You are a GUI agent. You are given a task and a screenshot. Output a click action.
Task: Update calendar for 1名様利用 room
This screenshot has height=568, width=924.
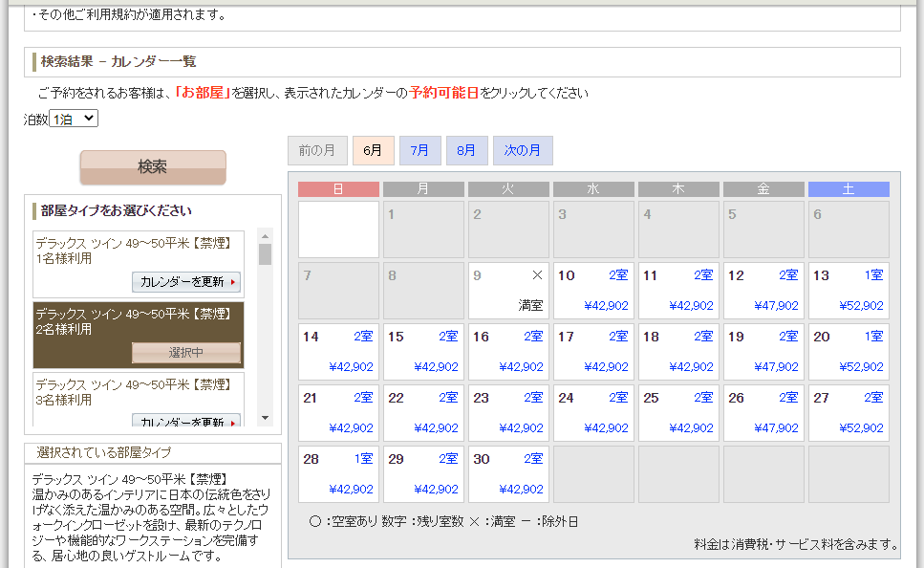186,282
